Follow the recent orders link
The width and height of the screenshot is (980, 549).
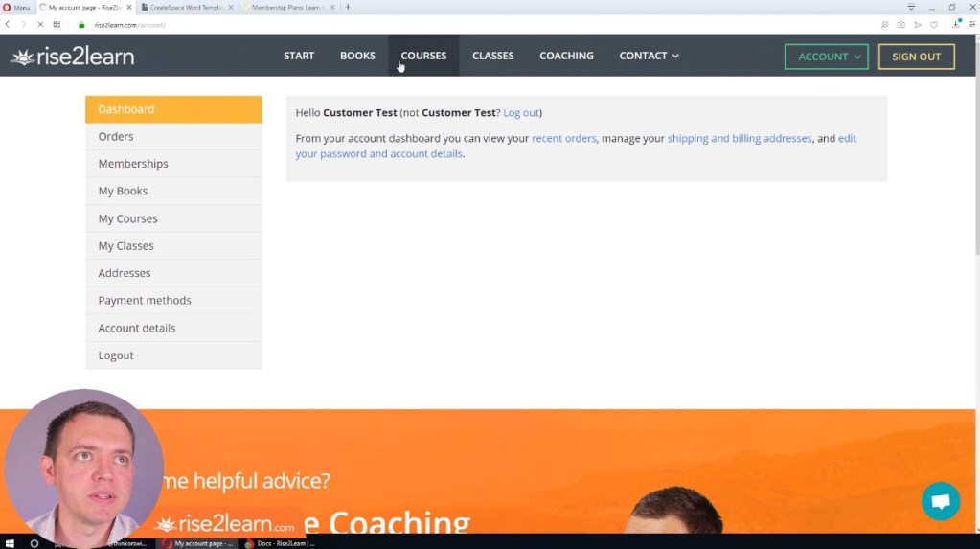tap(563, 138)
